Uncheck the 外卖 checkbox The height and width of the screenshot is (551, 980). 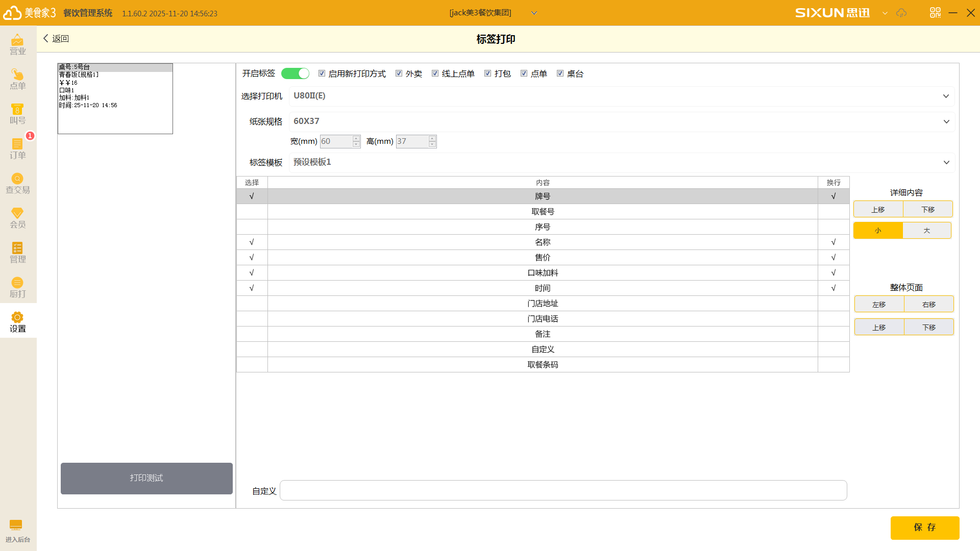(x=399, y=73)
